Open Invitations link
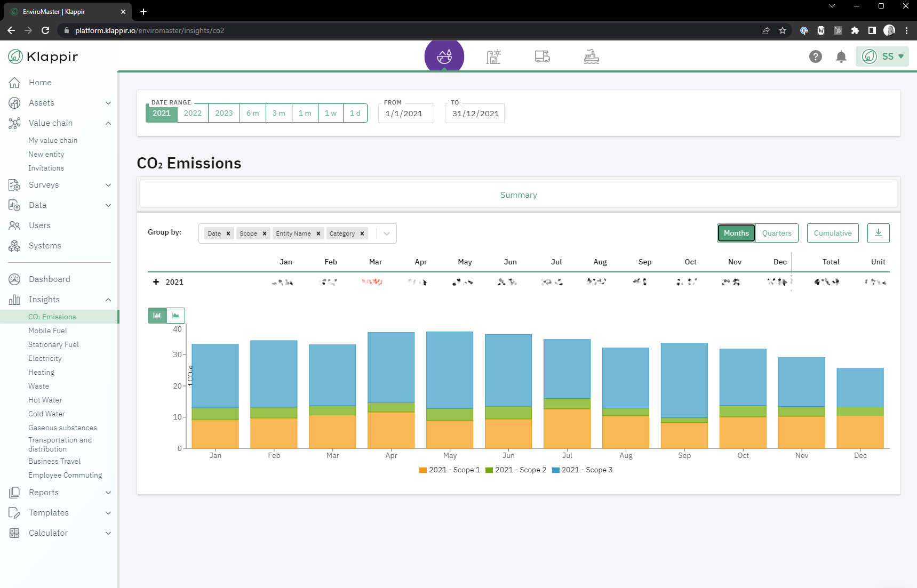The width and height of the screenshot is (917, 588). click(46, 168)
